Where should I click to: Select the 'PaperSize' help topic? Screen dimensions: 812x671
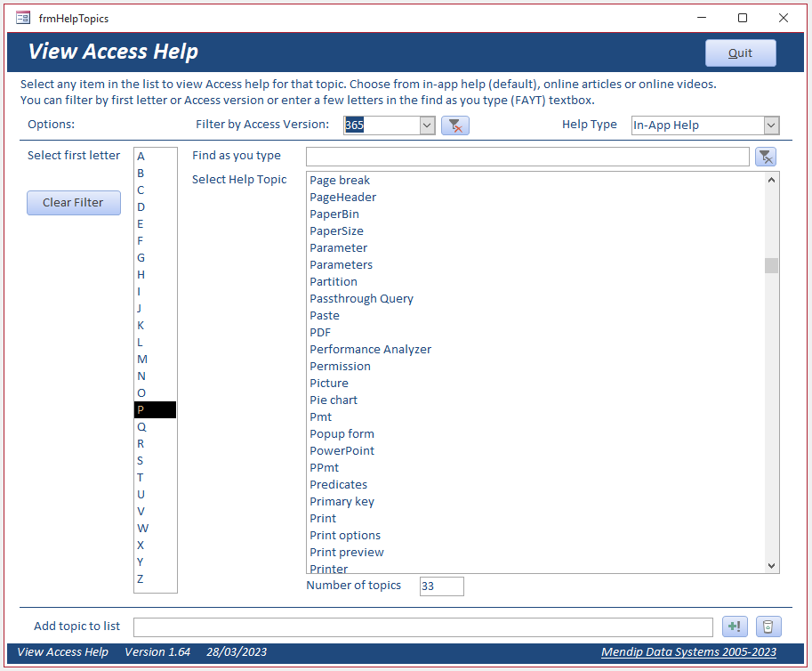click(535, 231)
